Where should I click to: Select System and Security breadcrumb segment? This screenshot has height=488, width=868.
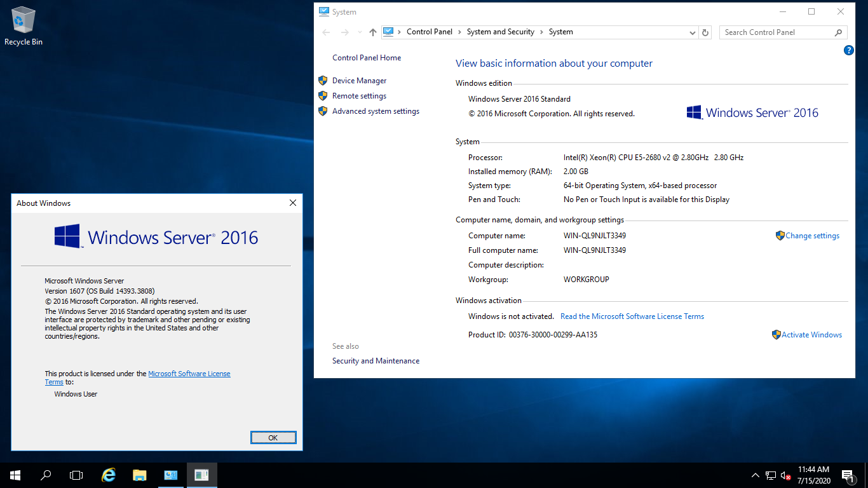pos(500,32)
